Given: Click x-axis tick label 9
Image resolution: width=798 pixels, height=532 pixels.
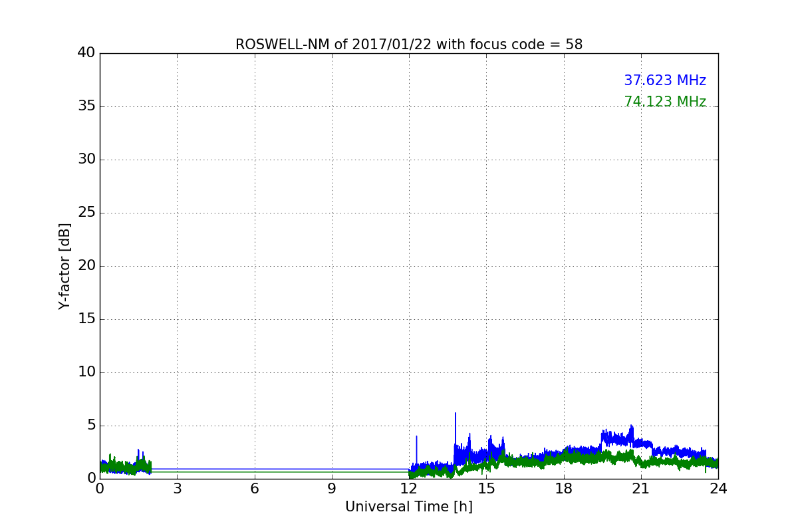Looking at the screenshot, I should [x=332, y=489].
